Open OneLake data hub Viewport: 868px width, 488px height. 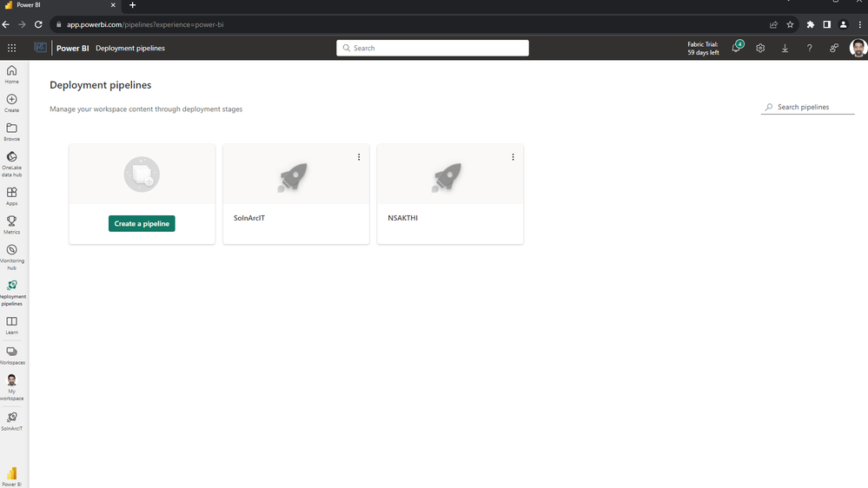click(x=11, y=164)
